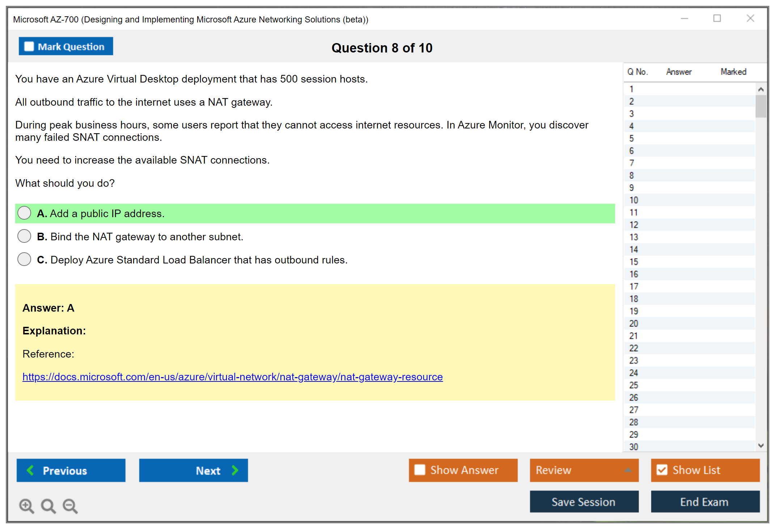Toggle the Show Answer checkbox
This screenshot has width=778, height=532.
[420, 470]
